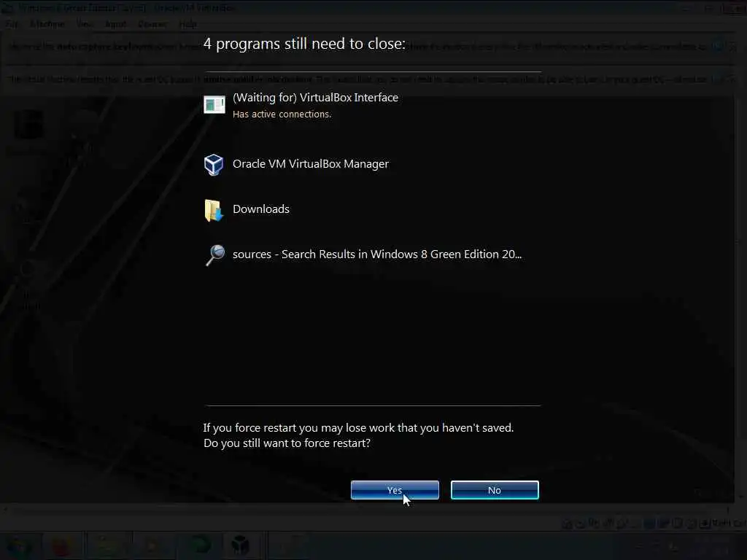Confirm force restart with the Yes button
The height and width of the screenshot is (560, 747).
click(395, 490)
